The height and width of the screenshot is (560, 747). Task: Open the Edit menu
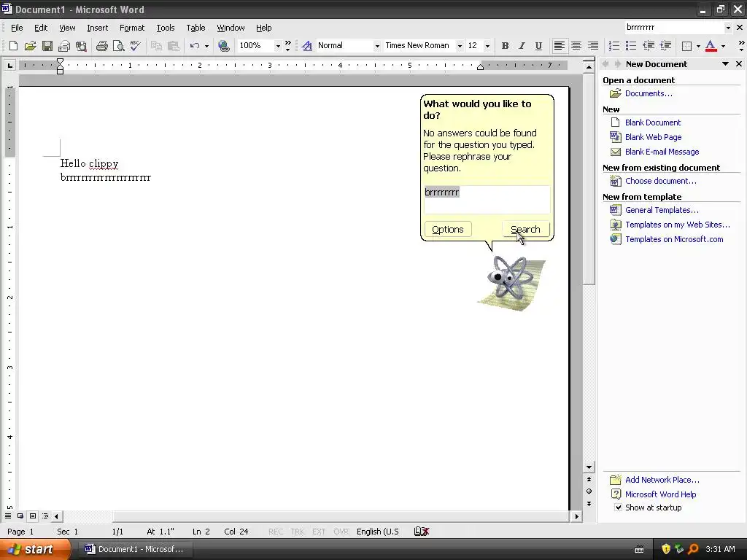coord(41,28)
